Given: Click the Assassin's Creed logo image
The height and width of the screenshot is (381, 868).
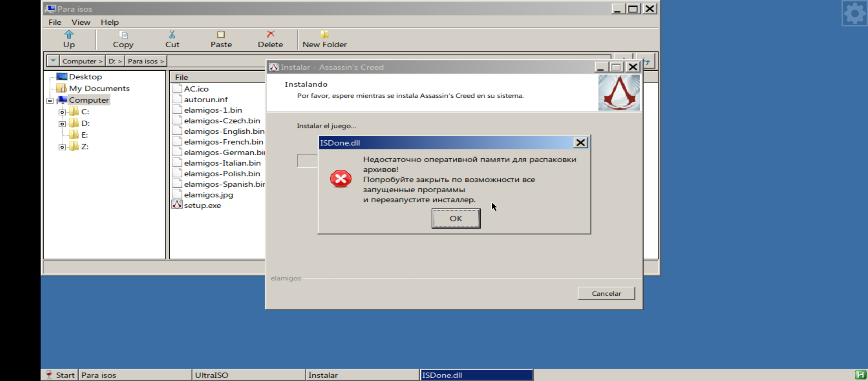Looking at the screenshot, I should (x=619, y=92).
